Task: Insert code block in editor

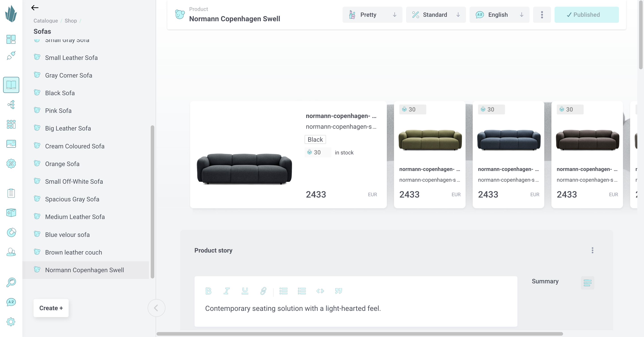Action: 320,291
